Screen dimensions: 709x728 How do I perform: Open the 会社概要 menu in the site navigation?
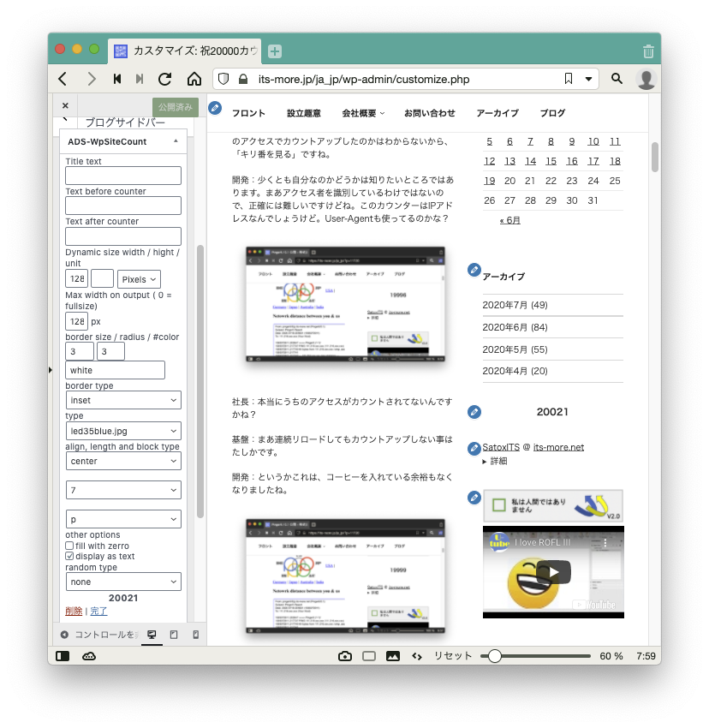coord(363,113)
